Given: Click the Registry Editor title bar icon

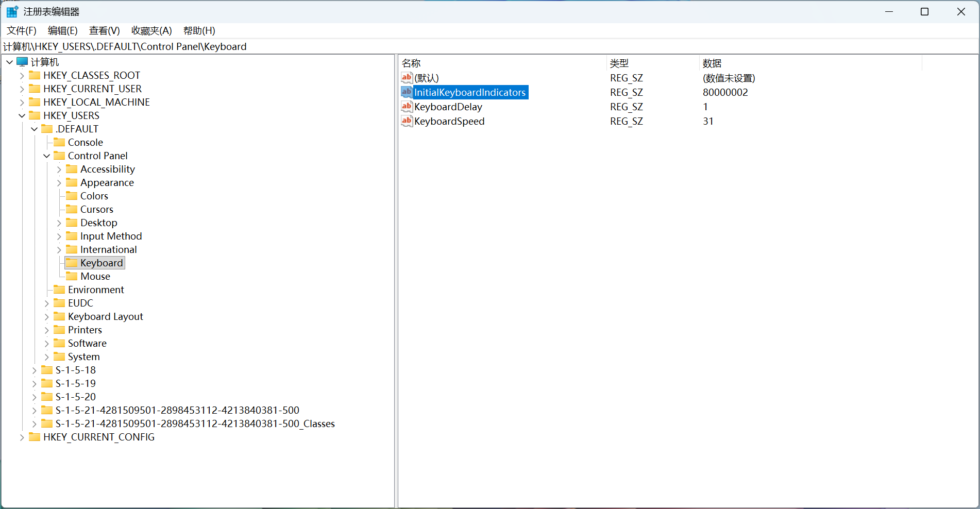Looking at the screenshot, I should coord(12,11).
